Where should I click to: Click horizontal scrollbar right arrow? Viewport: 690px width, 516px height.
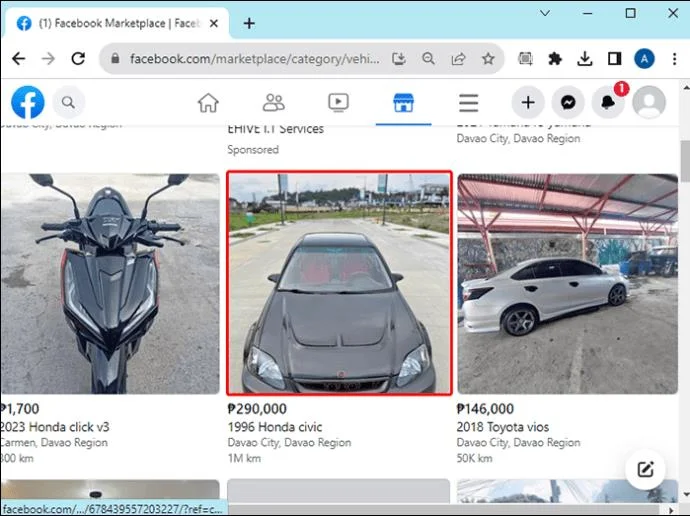click(x=671, y=510)
